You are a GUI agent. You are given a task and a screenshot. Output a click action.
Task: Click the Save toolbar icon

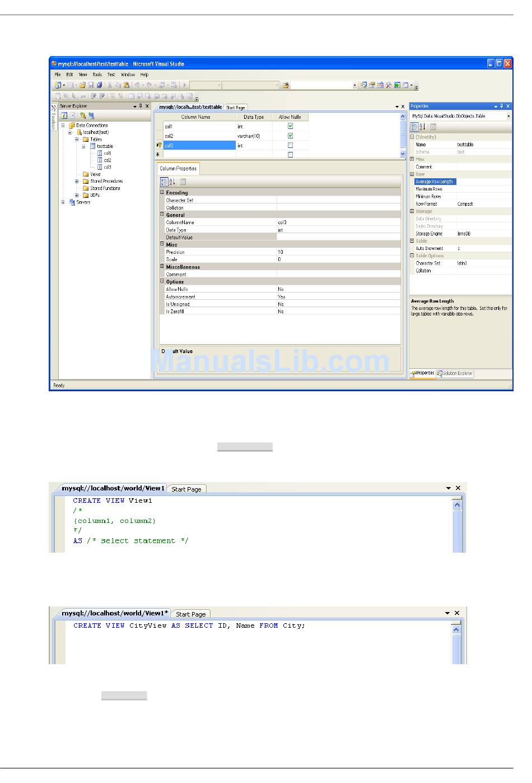(x=91, y=85)
